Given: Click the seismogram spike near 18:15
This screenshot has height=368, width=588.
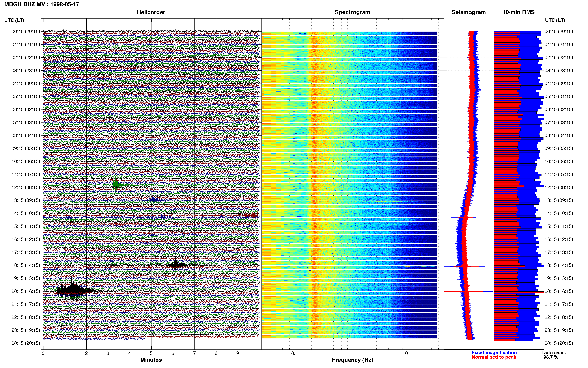Looking at the screenshot, I should [x=465, y=266].
